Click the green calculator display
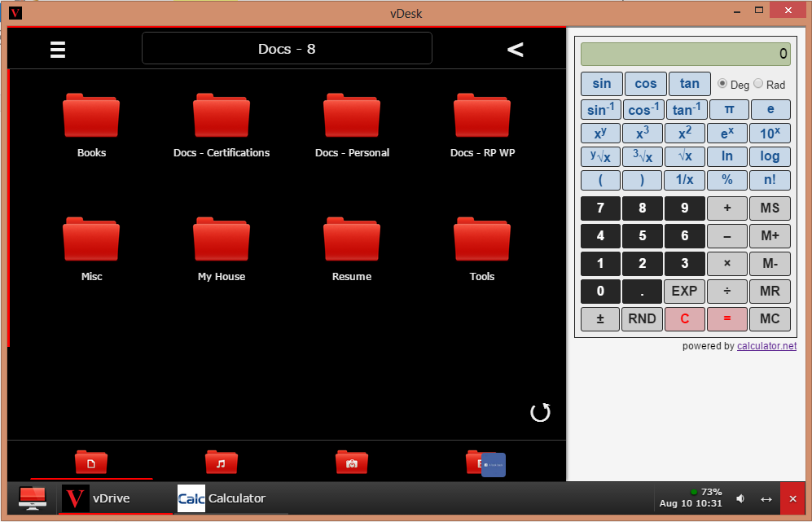The image size is (812, 522). 686,53
